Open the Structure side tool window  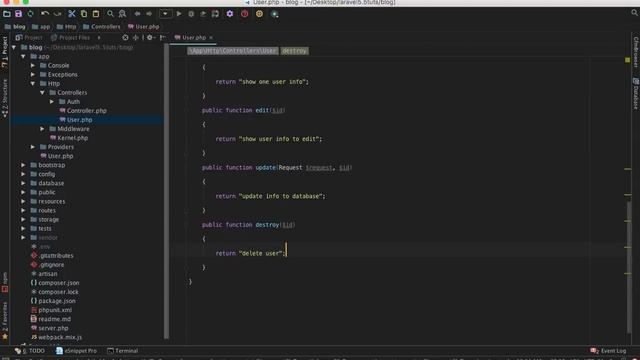point(5,98)
